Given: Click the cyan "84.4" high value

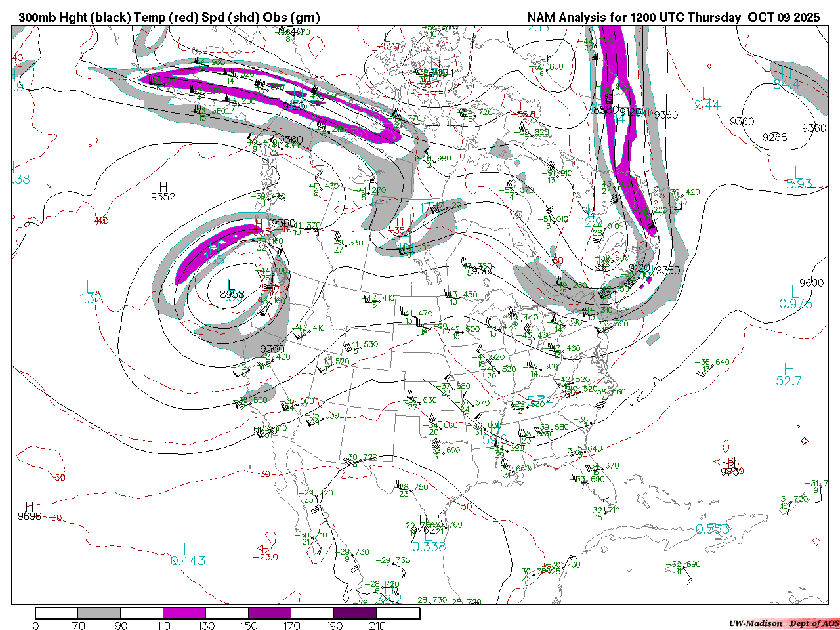Looking at the screenshot, I should coord(786,84).
